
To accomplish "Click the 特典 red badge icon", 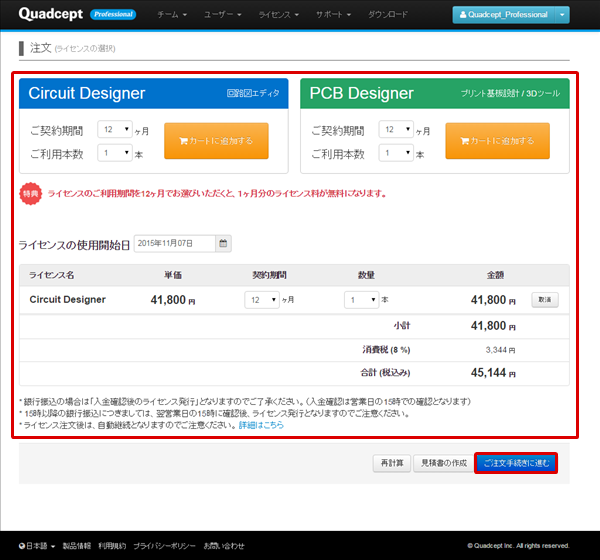I will (31, 194).
